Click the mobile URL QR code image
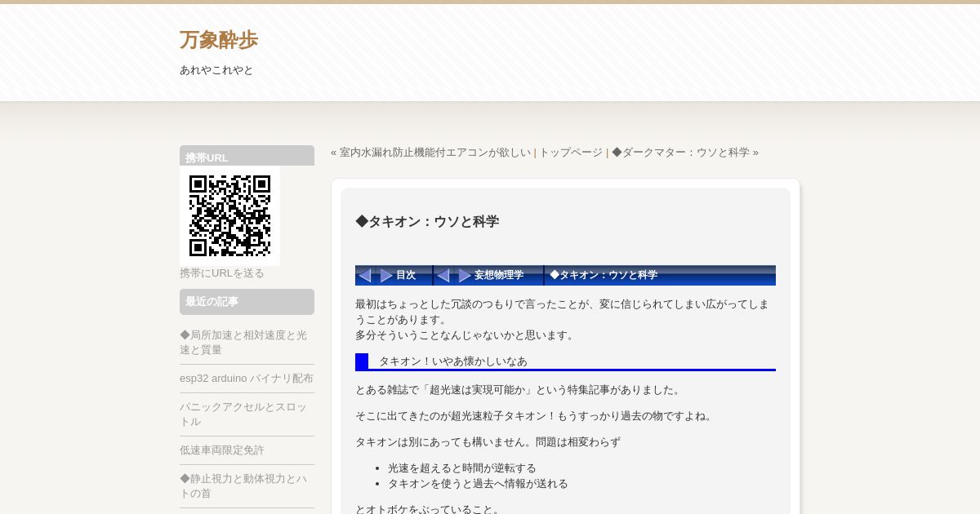Viewport: 980px width, 514px height. [229, 215]
